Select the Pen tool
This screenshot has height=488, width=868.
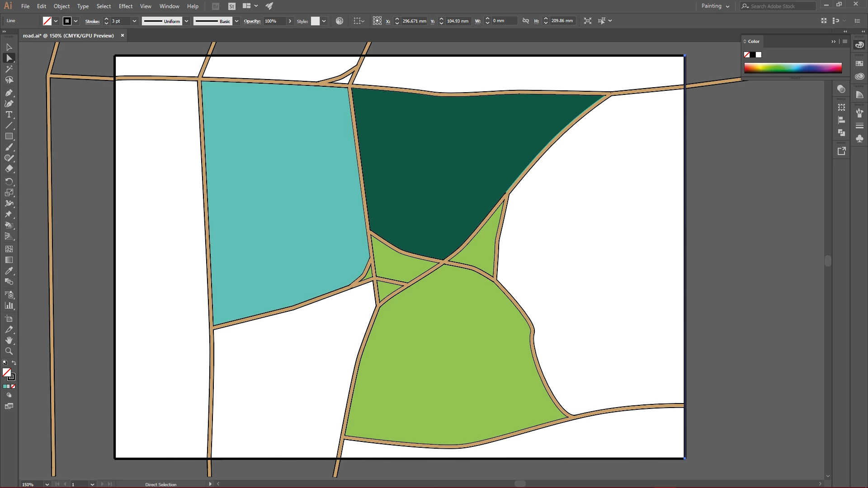[x=9, y=93]
